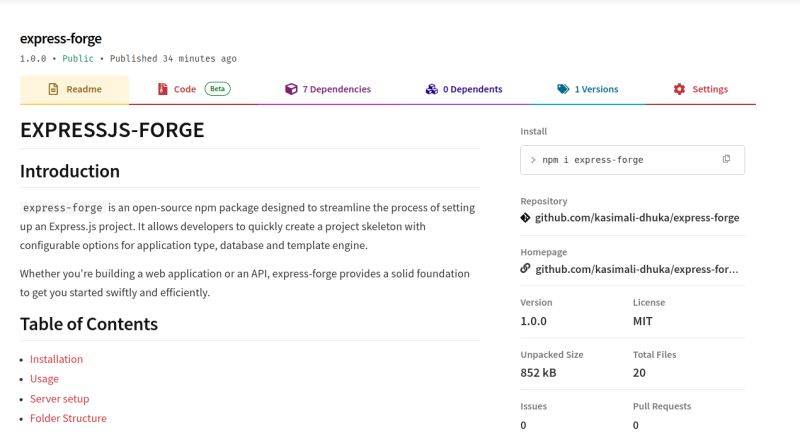Click the npm i express-forge command box

click(632, 160)
